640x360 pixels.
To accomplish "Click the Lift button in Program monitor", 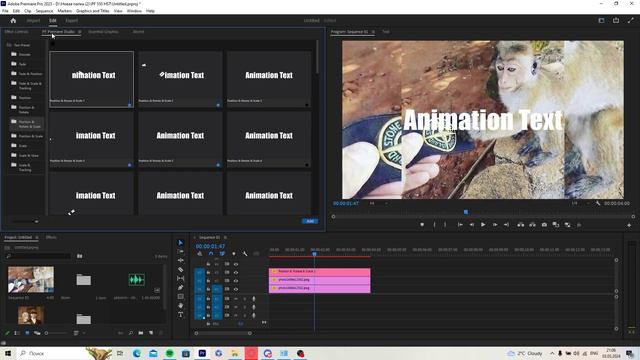I will pyautogui.click(x=520, y=224).
